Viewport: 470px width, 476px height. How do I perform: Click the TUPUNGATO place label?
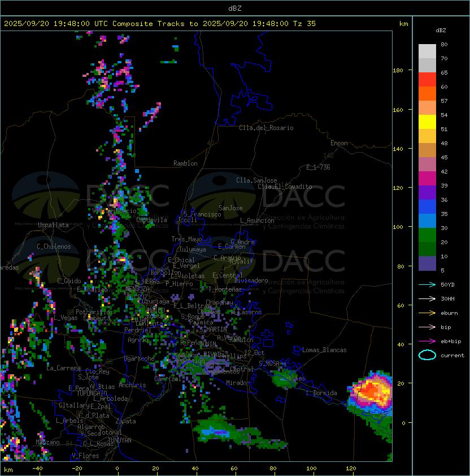point(92,393)
